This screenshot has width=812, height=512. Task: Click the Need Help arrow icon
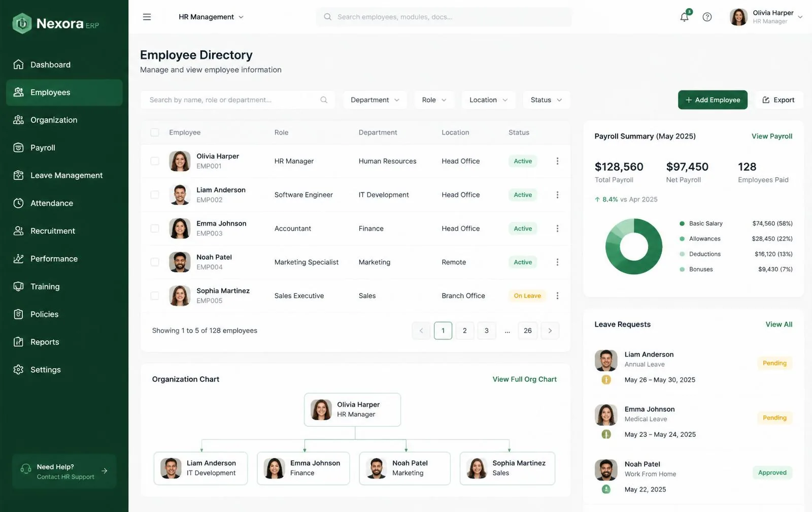pos(105,471)
